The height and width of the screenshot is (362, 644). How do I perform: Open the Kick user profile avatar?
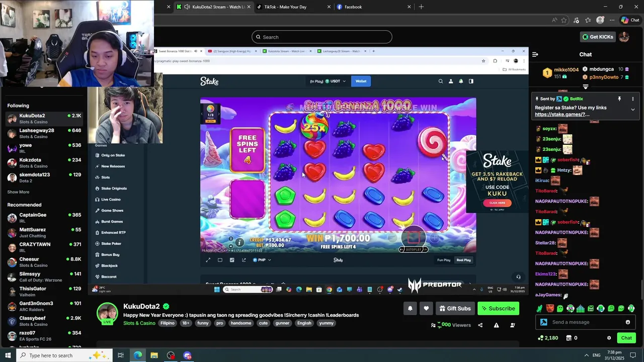tap(624, 37)
